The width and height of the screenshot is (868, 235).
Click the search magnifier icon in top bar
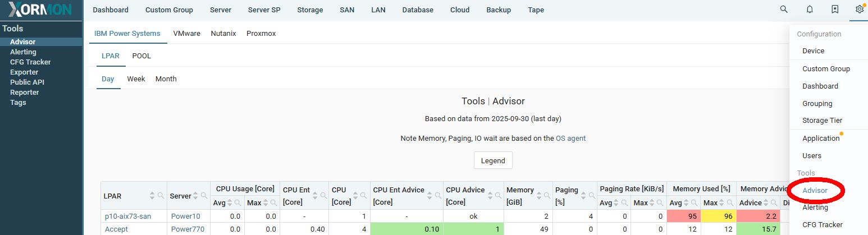pos(784,10)
